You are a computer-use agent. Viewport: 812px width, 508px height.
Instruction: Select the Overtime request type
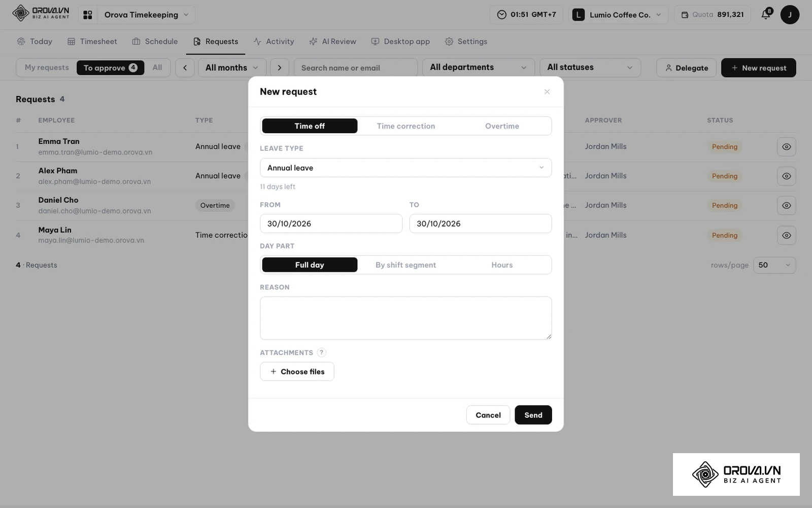click(x=502, y=126)
